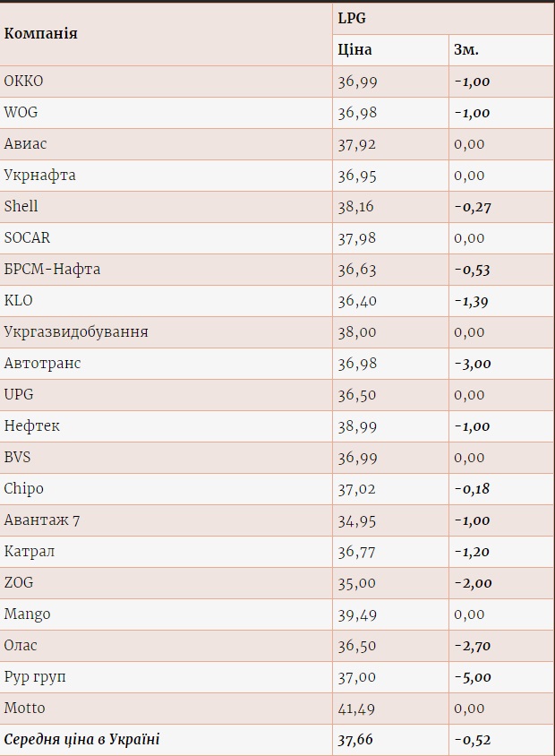
Task: Click WOG price 36,98
Action: point(357,113)
